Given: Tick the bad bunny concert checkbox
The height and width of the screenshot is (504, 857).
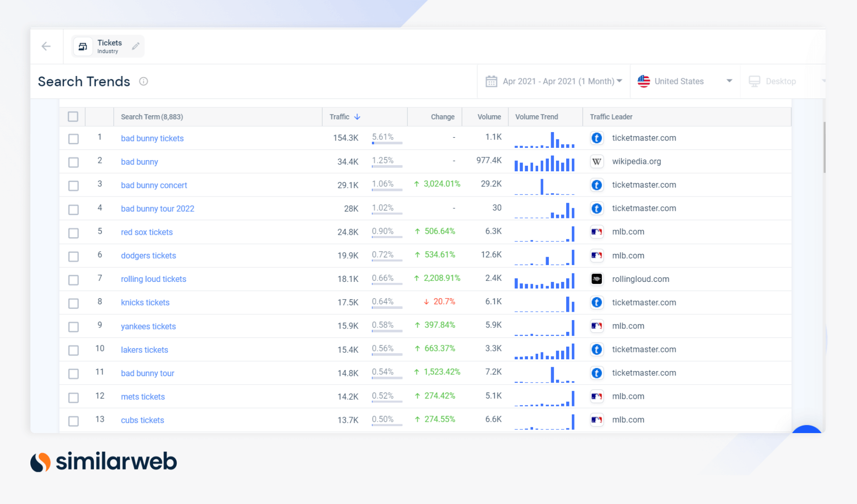Looking at the screenshot, I should pos(73,186).
